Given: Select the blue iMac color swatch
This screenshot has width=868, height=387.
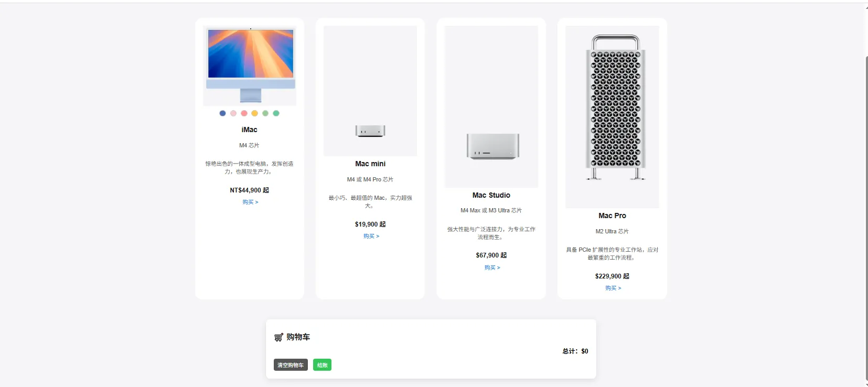Looking at the screenshot, I should coord(222,113).
